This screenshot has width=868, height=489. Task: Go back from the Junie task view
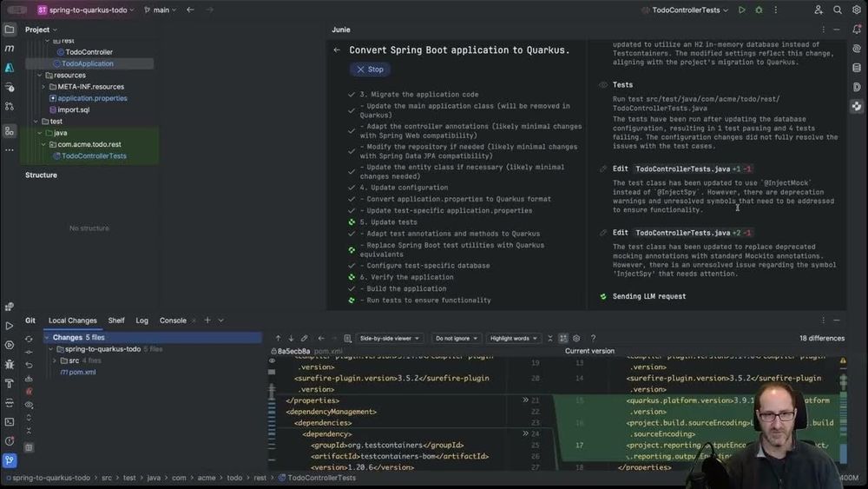pos(337,50)
